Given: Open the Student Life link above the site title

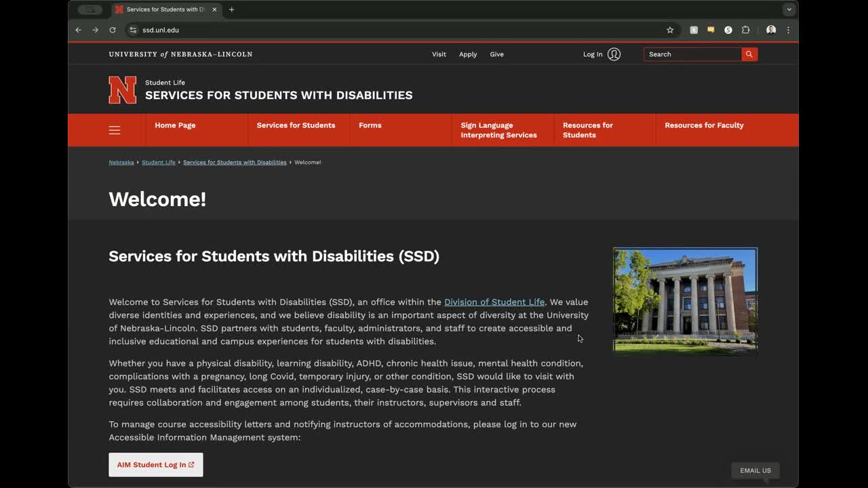Looking at the screenshot, I should pos(165,83).
